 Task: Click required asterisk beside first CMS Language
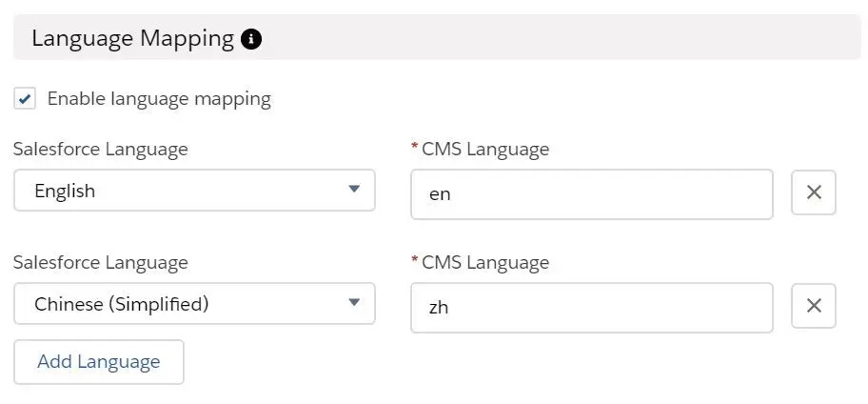(414, 147)
